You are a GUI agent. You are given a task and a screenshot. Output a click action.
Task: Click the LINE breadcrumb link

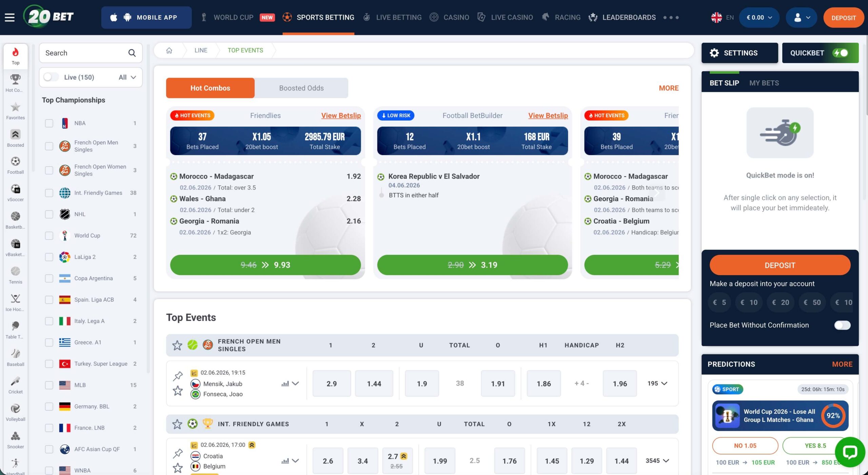tap(201, 50)
